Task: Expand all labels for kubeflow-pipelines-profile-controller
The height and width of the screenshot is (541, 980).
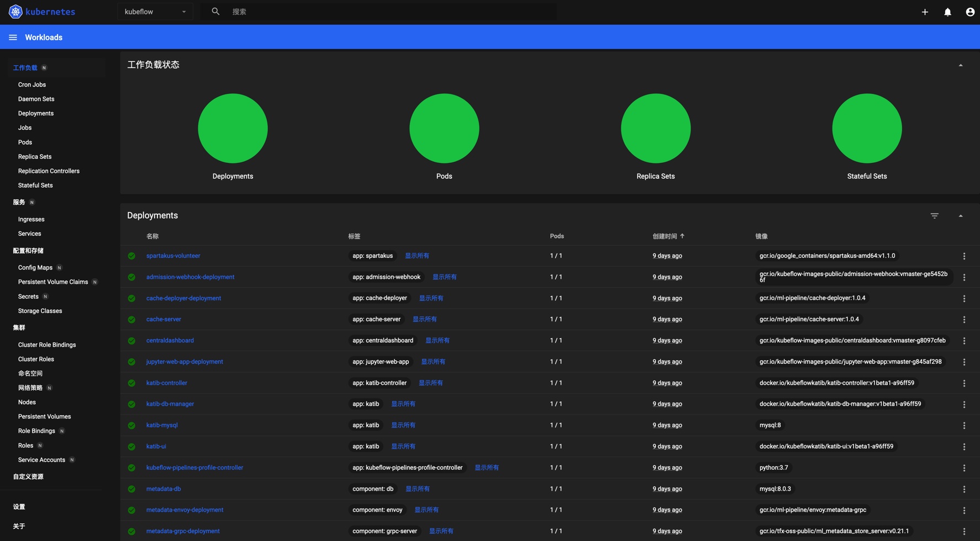Action: point(487,468)
